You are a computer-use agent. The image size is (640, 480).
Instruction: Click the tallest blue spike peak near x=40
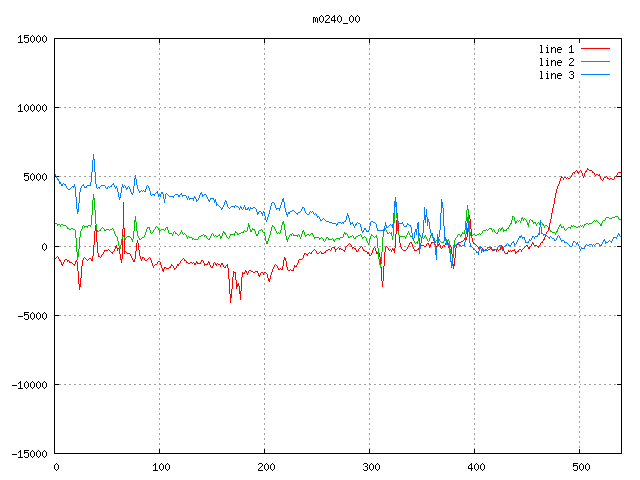pos(94,156)
